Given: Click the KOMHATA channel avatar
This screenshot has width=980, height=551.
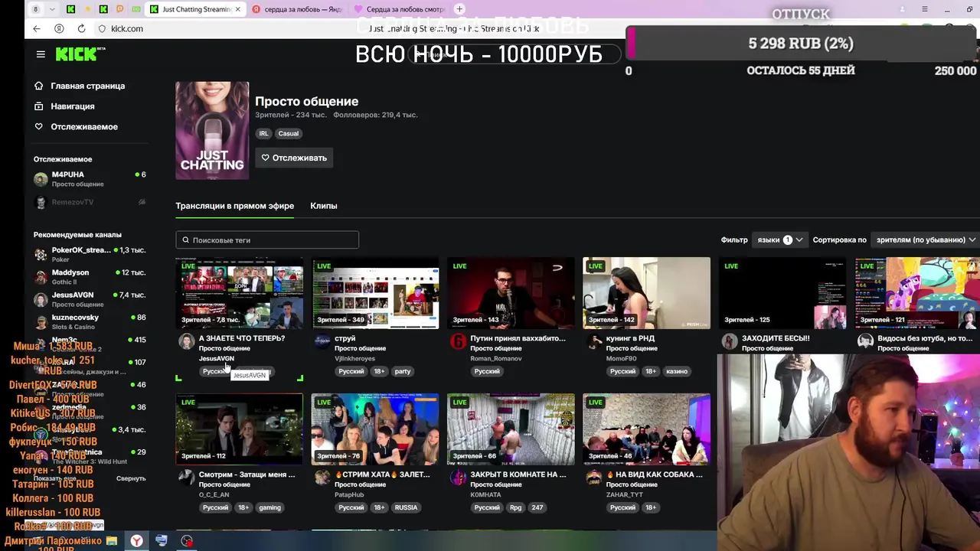Looking at the screenshot, I should point(458,478).
